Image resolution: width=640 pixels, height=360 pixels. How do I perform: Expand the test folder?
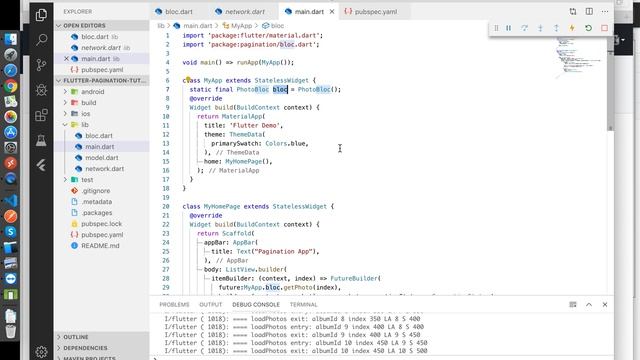(x=102, y=180)
